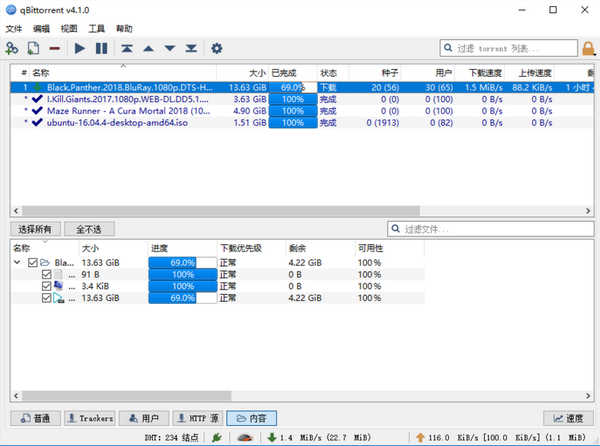Click the qBittorrent app icon in the title bar
The height and width of the screenshot is (446, 600).
click(11, 10)
